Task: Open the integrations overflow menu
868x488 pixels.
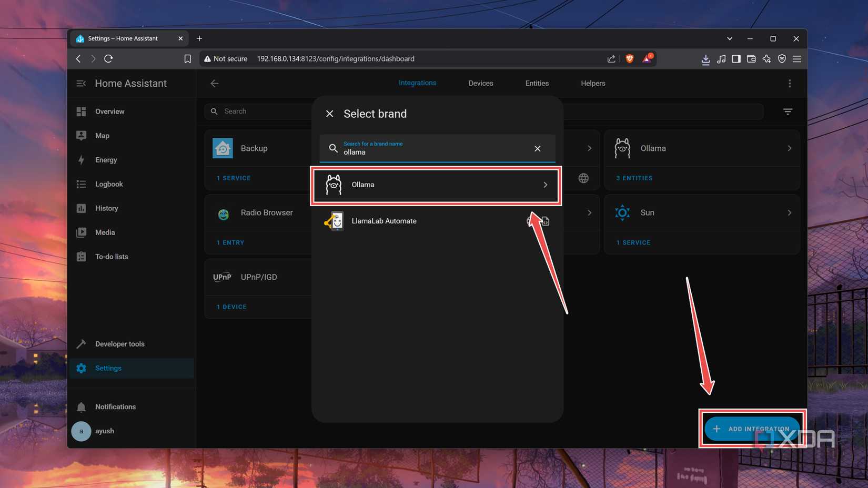Action: pyautogui.click(x=790, y=84)
